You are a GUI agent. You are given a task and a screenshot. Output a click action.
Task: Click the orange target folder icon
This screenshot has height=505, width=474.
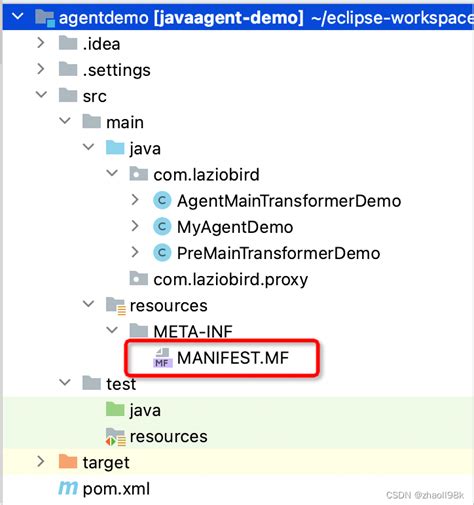tap(68, 462)
